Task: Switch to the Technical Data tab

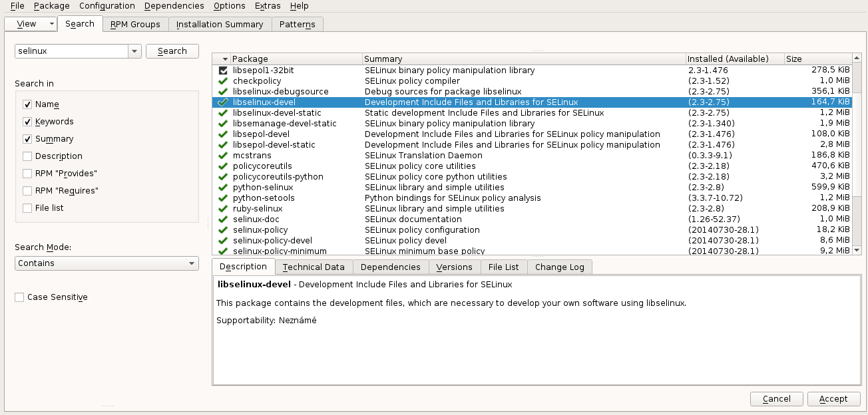Action: pos(314,267)
